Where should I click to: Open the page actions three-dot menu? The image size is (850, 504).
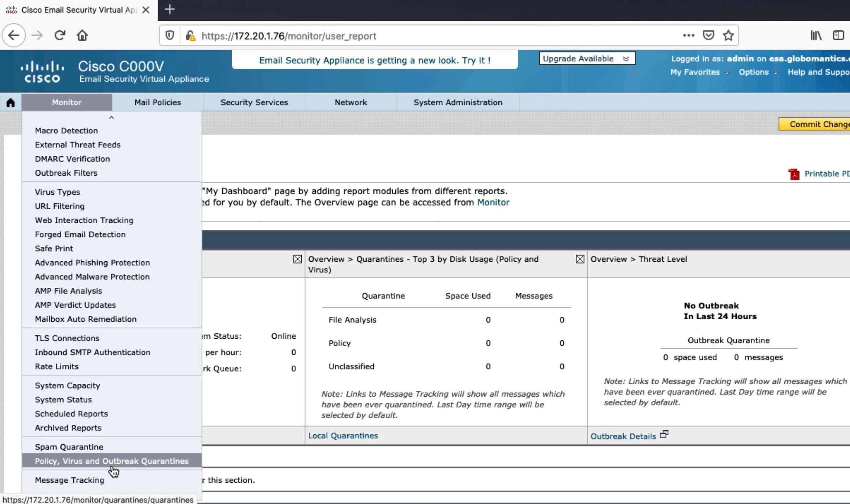(x=688, y=36)
